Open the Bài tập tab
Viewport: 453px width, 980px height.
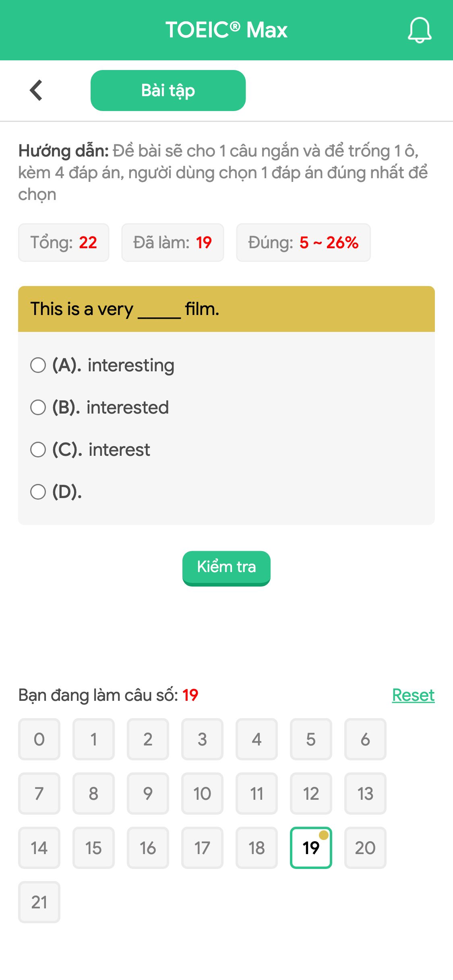point(168,91)
